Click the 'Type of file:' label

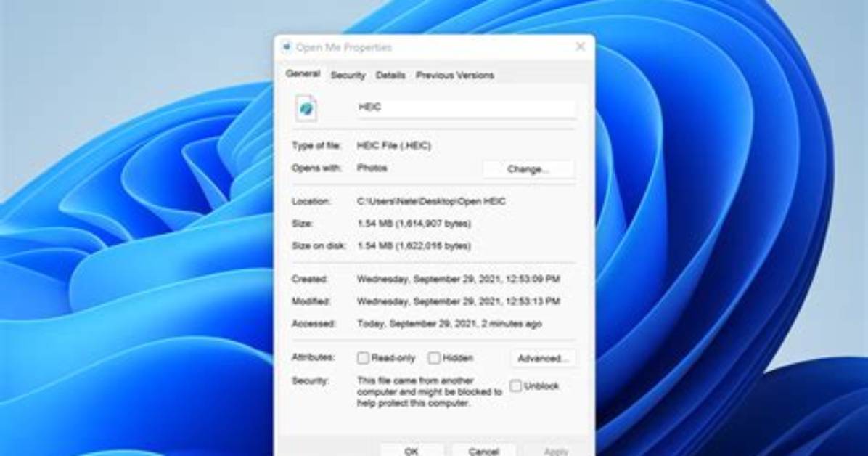316,146
